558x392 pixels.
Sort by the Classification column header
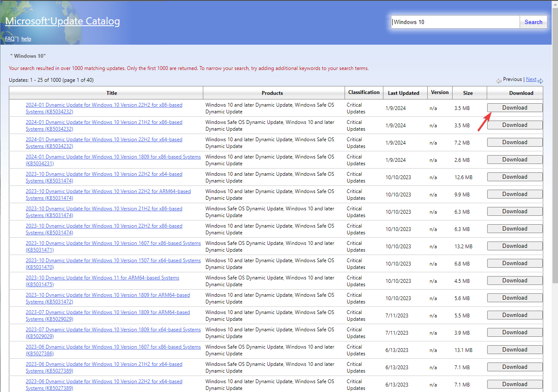point(364,92)
